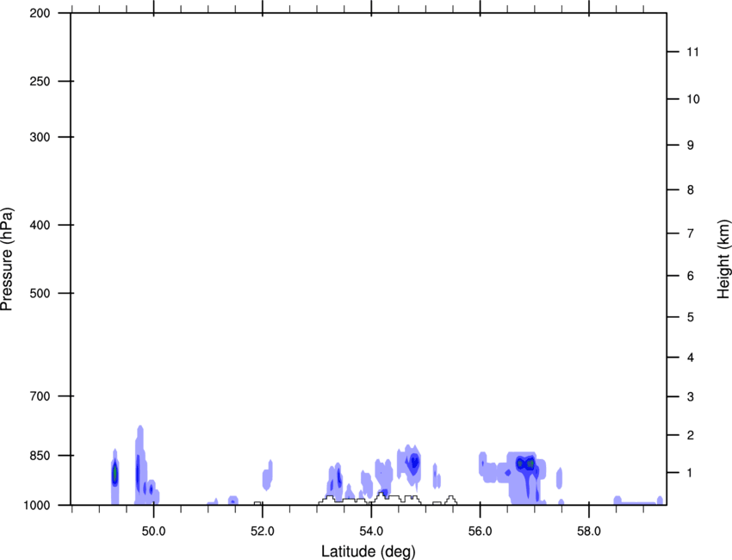Click the 500 pressure tick label
The width and height of the screenshot is (732, 560).
coord(40,293)
